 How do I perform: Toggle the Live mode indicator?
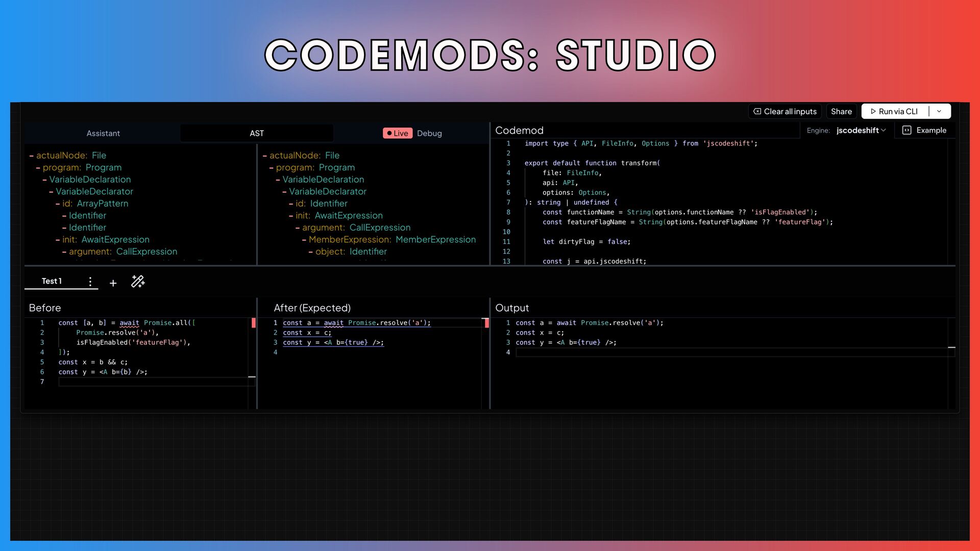397,133
